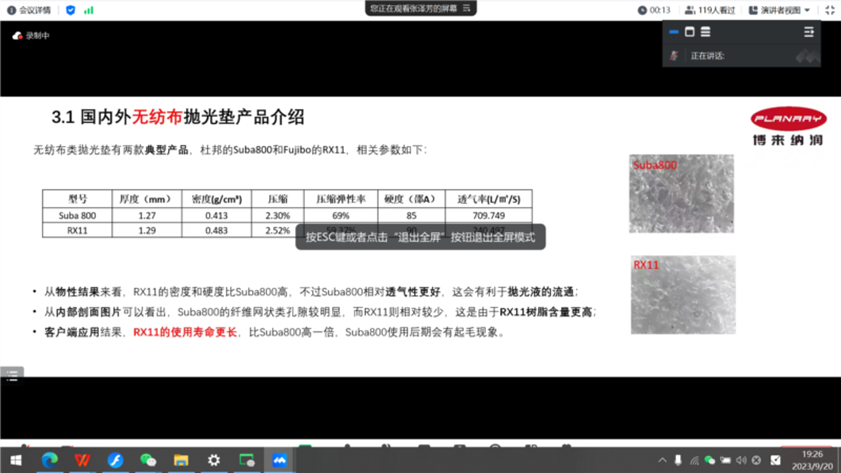Open the 119人看过 viewers list

(x=710, y=10)
